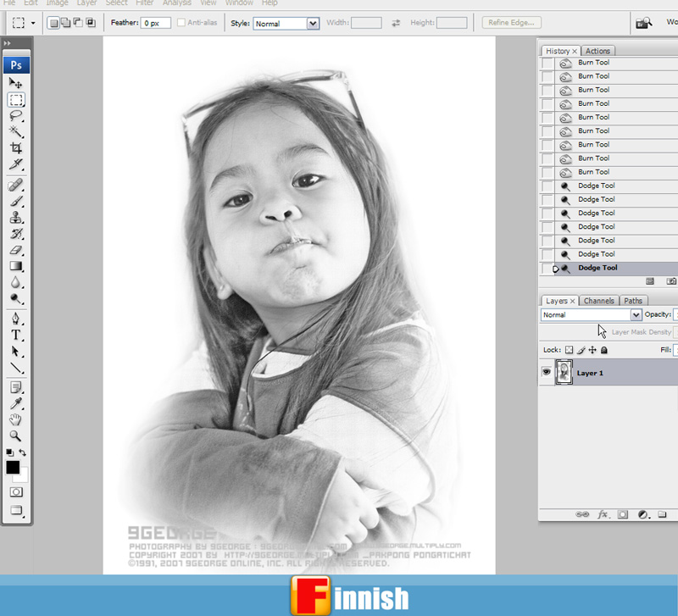Select the Hand tool
Viewport: 678px width, 616px height.
coord(15,419)
